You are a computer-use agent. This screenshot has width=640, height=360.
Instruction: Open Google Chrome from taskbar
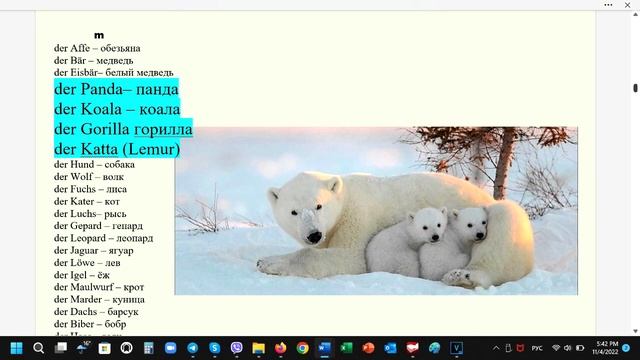coord(302,348)
